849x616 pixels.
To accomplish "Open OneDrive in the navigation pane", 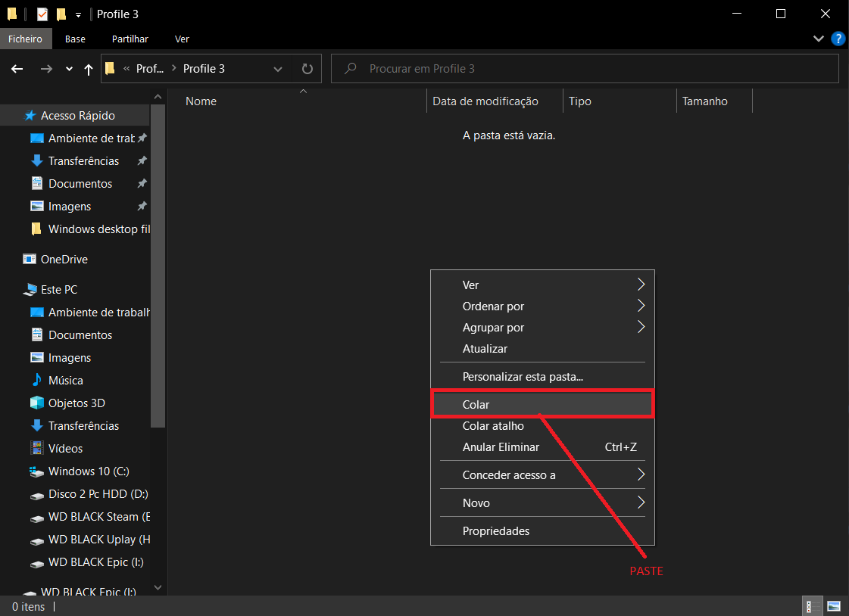I will point(64,260).
